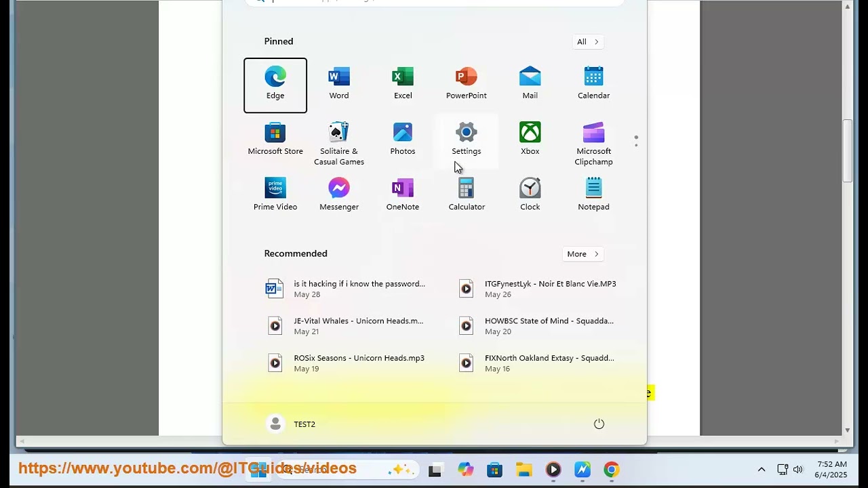Open Solitaire & Casual Games

pos(339,143)
